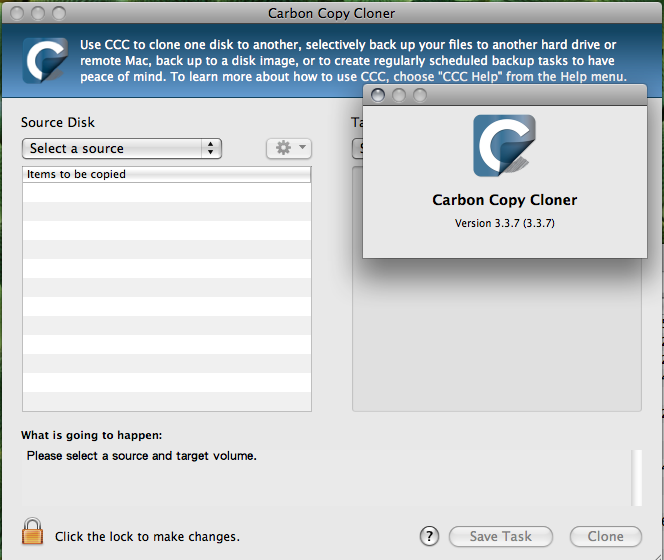Minimize the About window
664x560 pixels.
click(x=398, y=95)
